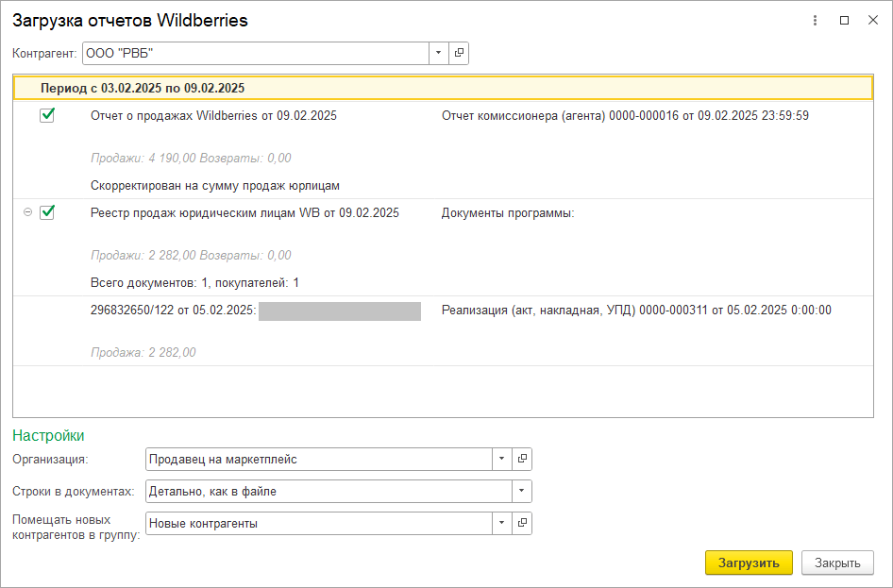Maximize the Загрузка отчетов Wildberries window
This screenshot has width=893, height=588.
[x=844, y=20]
